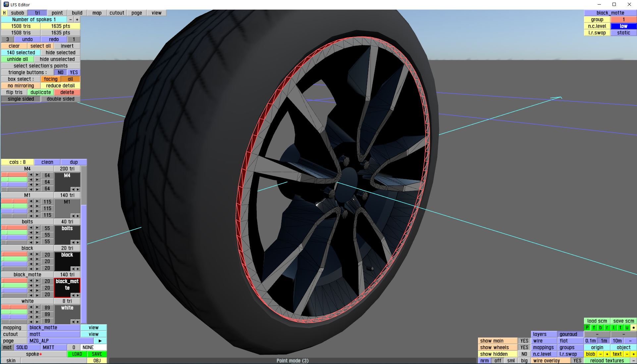Image resolution: width=637 pixels, height=364 pixels.
Task: Switch to the point mode tab
Action: click(57, 13)
